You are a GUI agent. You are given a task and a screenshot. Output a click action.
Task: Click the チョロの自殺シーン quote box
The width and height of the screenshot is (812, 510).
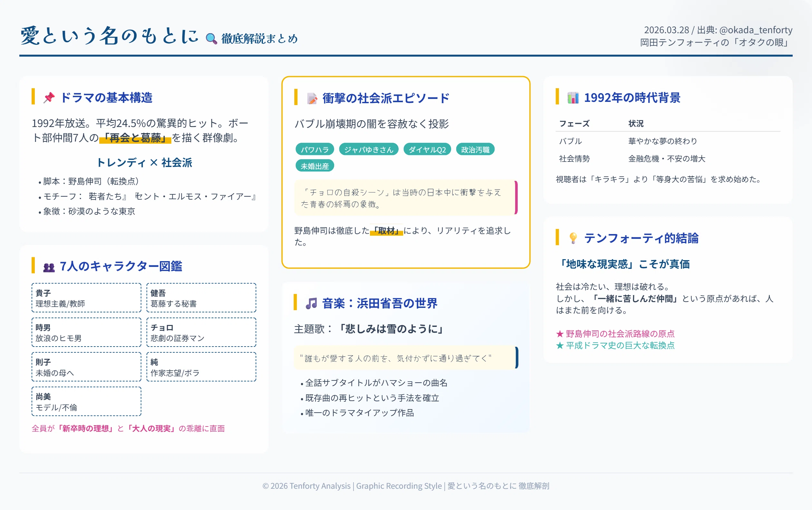click(406, 198)
